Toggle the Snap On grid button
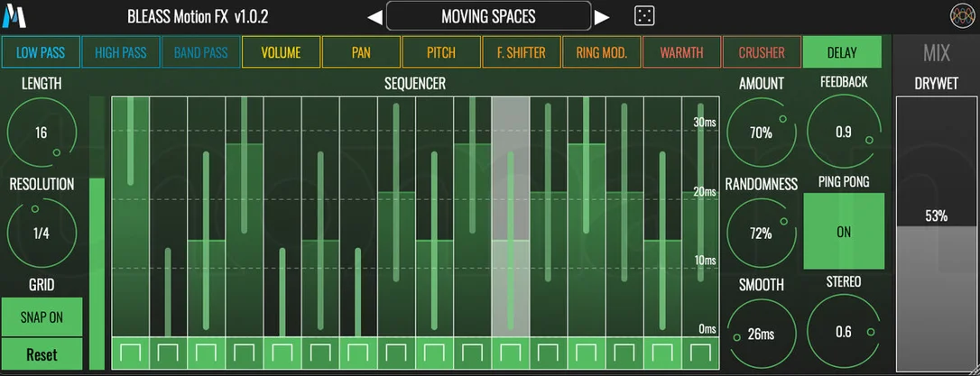 [x=42, y=316]
